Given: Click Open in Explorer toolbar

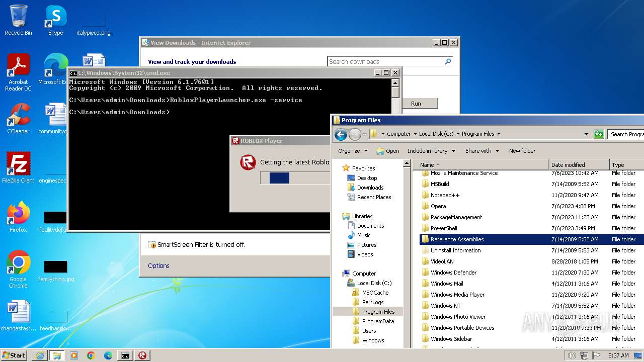Looking at the screenshot, I should click(x=388, y=151).
